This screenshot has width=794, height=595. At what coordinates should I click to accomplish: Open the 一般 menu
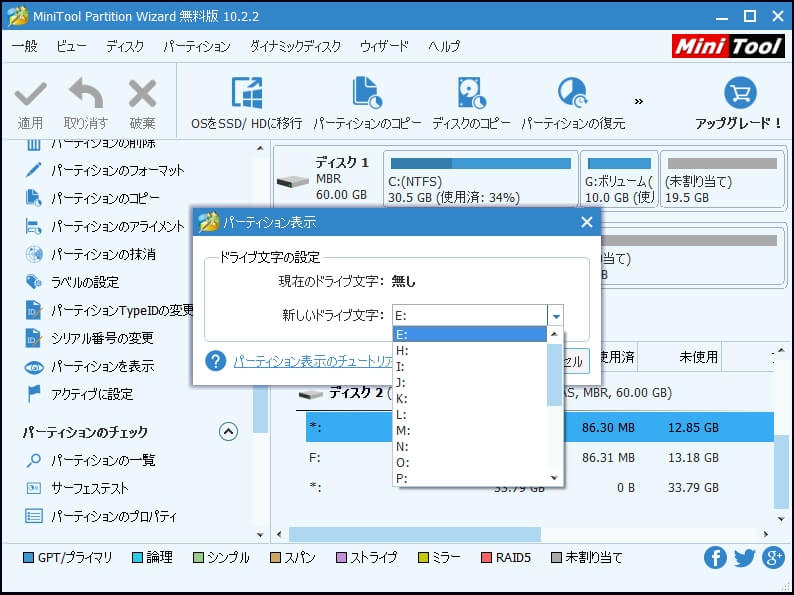pyautogui.click(x=24, y=47)
